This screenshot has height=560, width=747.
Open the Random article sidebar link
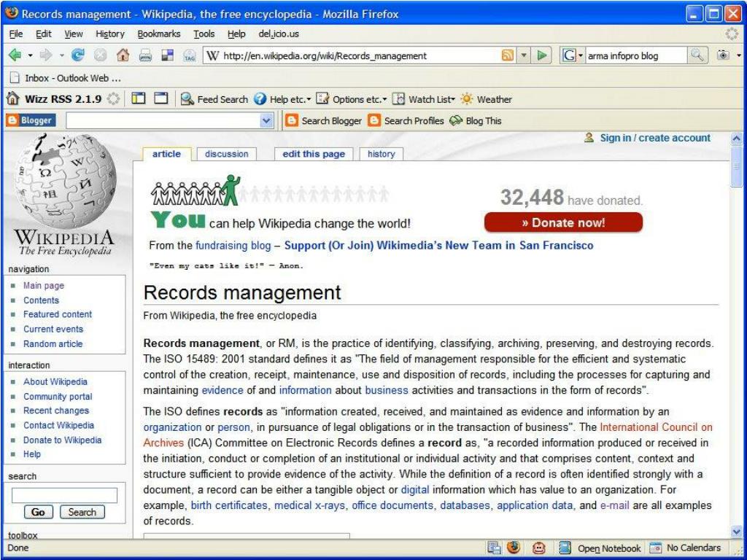tap(53, 344)
